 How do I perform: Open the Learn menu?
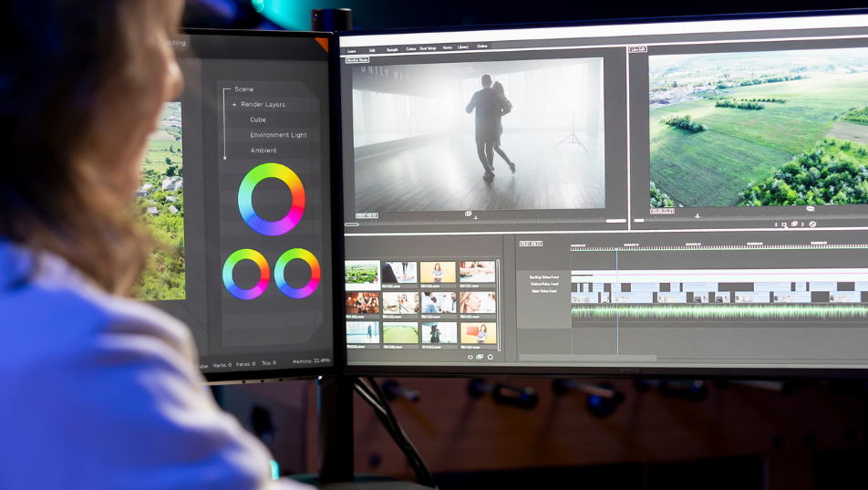[352, 51]
